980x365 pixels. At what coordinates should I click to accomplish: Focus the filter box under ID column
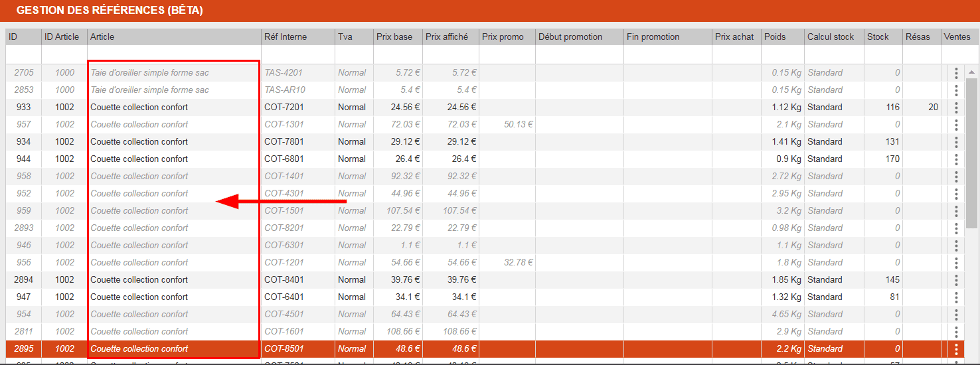coord(23,54)
